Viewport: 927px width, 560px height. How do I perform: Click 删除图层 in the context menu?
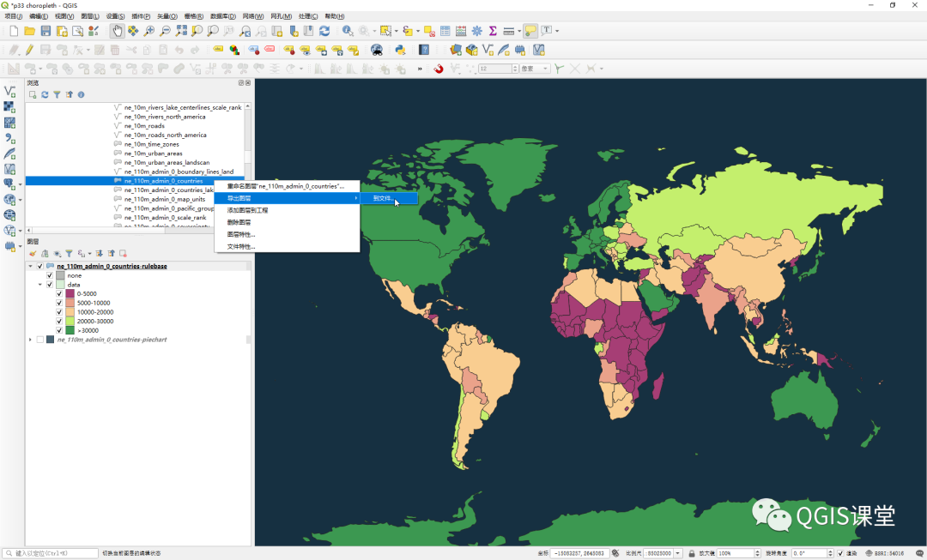[238, 222]
